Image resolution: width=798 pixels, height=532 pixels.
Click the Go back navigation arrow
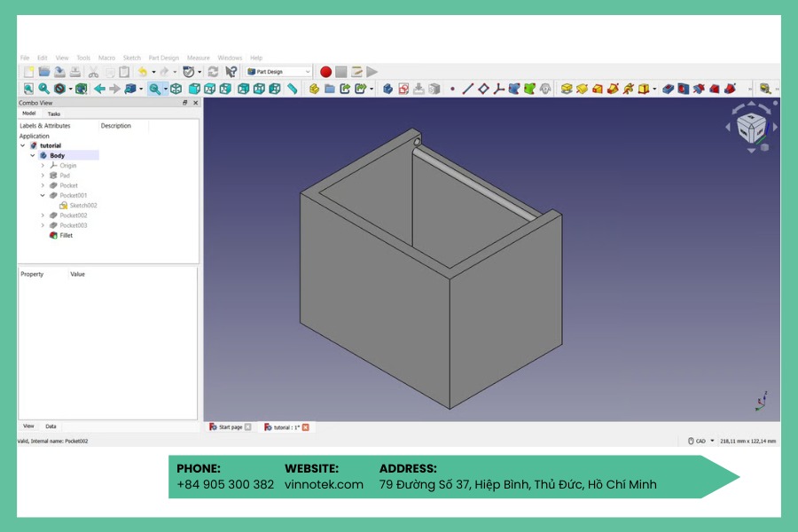99,89
